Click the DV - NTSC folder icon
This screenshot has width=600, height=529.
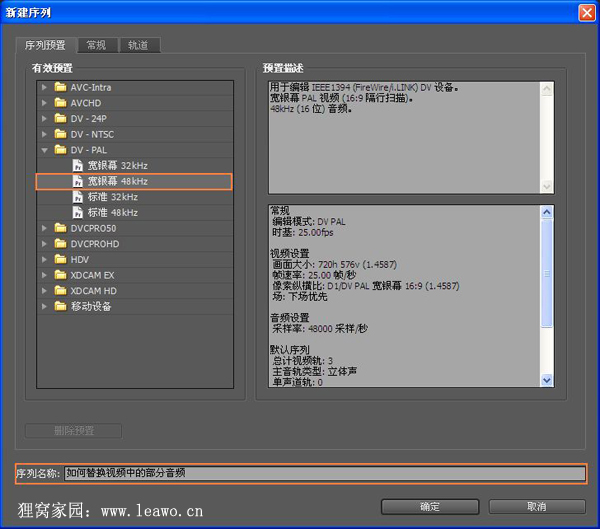click(60, 134)
